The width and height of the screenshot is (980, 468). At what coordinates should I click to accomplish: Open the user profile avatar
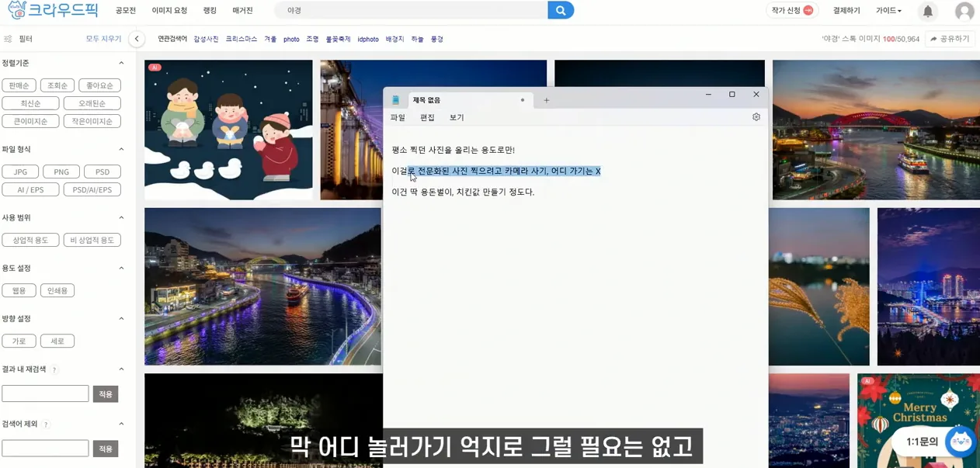point(964,11)
